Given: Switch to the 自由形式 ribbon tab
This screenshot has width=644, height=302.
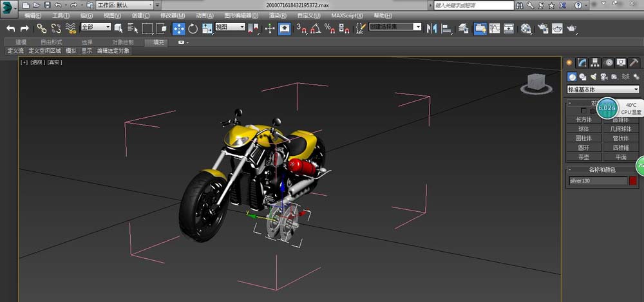Looking at the screenshot, I should click(51, 42).
